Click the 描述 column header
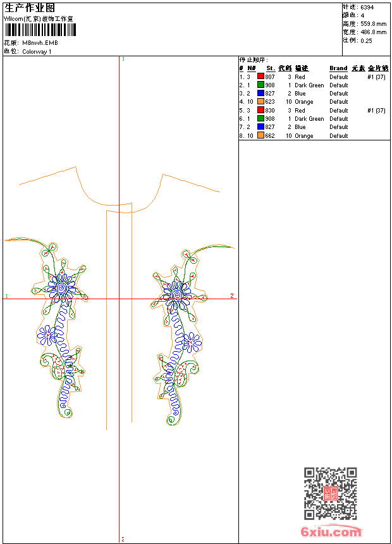Image resolution: width=392 pixels, height=544 pixels. [x=302, y=68]
